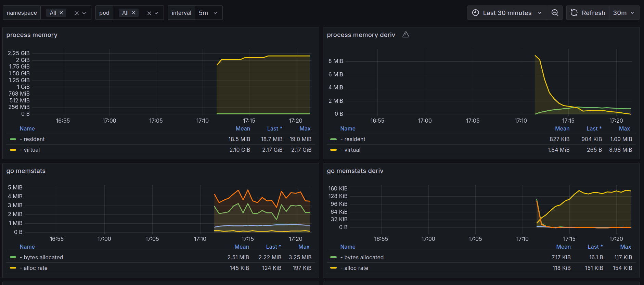Open the interval 5m dropdown
Image resolution: width=644 pixels, height=285 pixels.
[208, 13]
